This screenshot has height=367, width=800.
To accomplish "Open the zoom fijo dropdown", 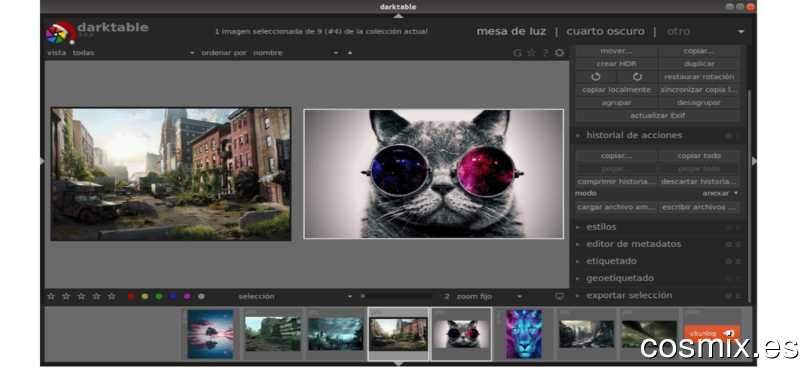I will tap(489, 296).
